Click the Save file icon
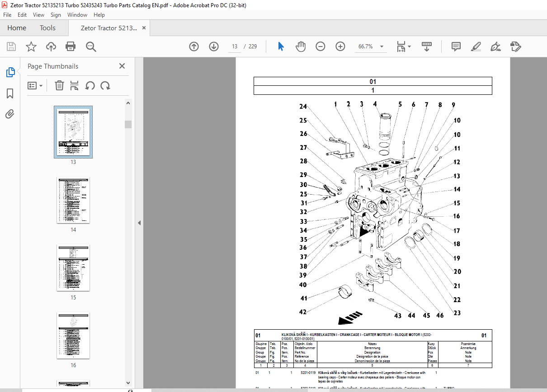Image resolution: width=547 pixels, height=392 pixels. click(x=11, y=47)
